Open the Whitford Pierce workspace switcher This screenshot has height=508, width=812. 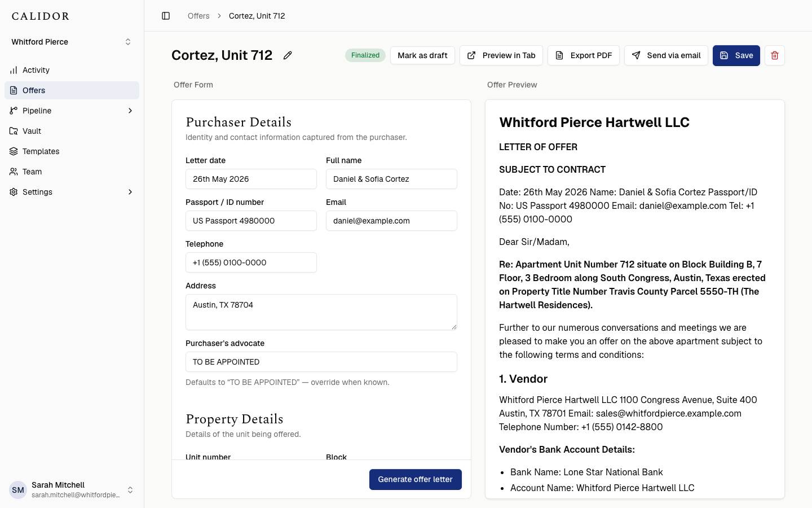pyautogui.click(x=72, y=42)
